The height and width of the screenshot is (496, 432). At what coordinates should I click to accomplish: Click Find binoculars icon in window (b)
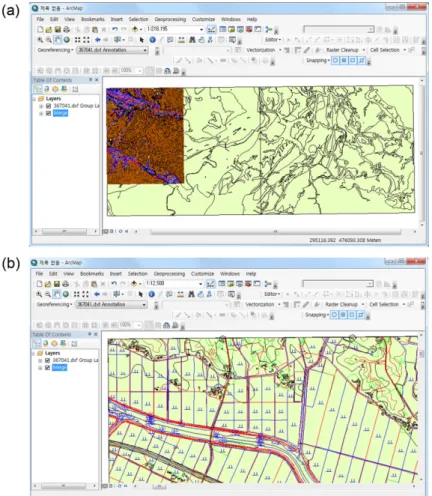click(x=191, y=294)
